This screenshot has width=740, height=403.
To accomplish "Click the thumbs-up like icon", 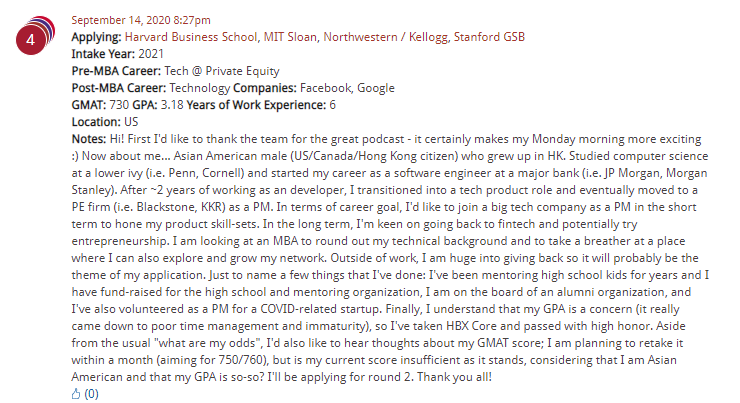I will (76, 394).
